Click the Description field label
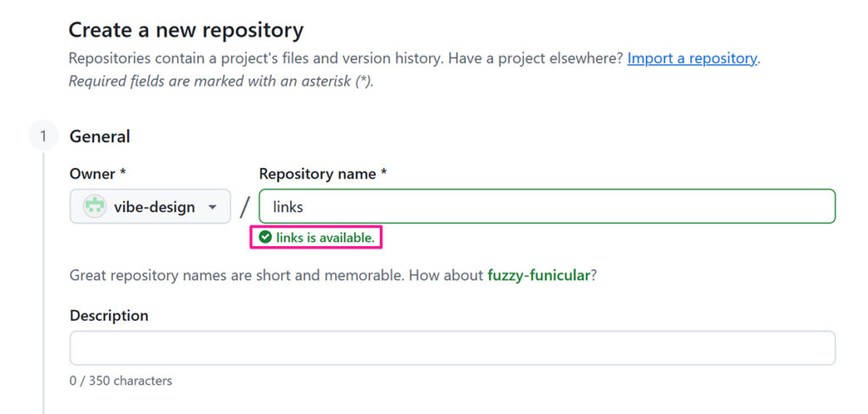 pos(108,316)
